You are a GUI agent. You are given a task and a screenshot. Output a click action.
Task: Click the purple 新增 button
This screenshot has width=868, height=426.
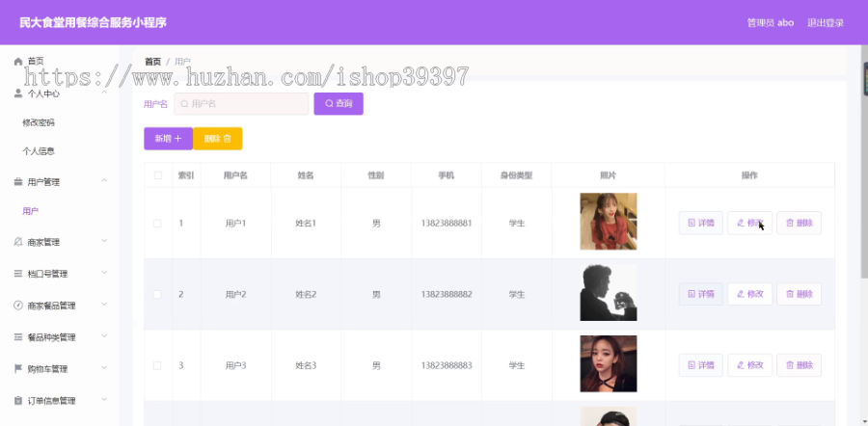click(168, 139)
